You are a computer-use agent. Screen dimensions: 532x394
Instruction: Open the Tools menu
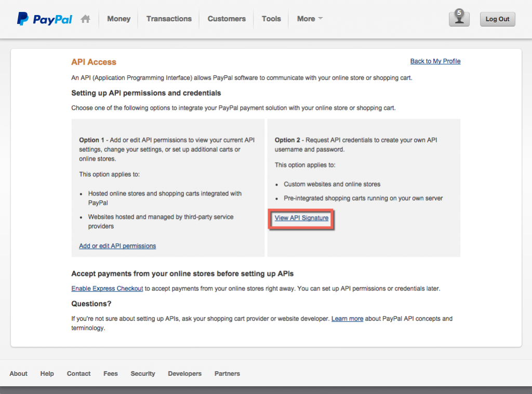271,19
